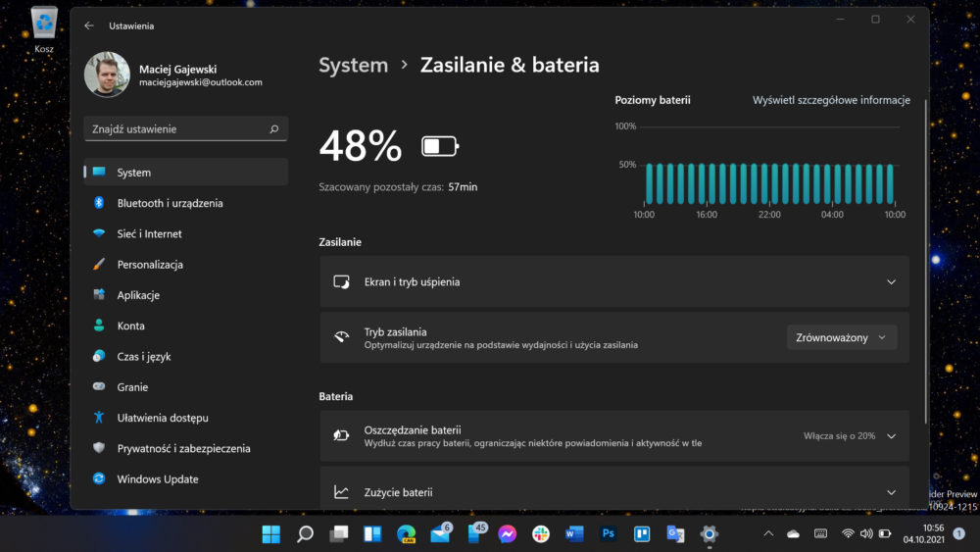Viewport: 980px width, 552px height.
Task: Open Mail app with 6 badge
Action: (441, 532)
